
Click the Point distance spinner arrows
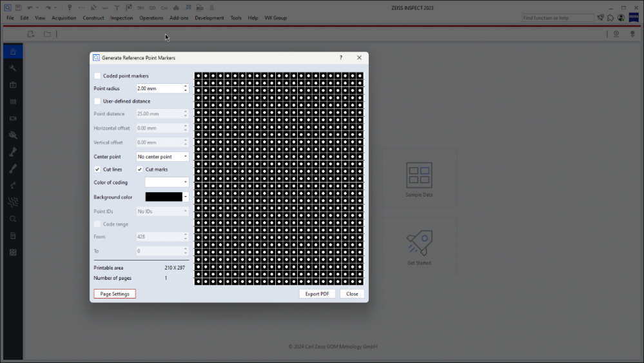(186, 113)
